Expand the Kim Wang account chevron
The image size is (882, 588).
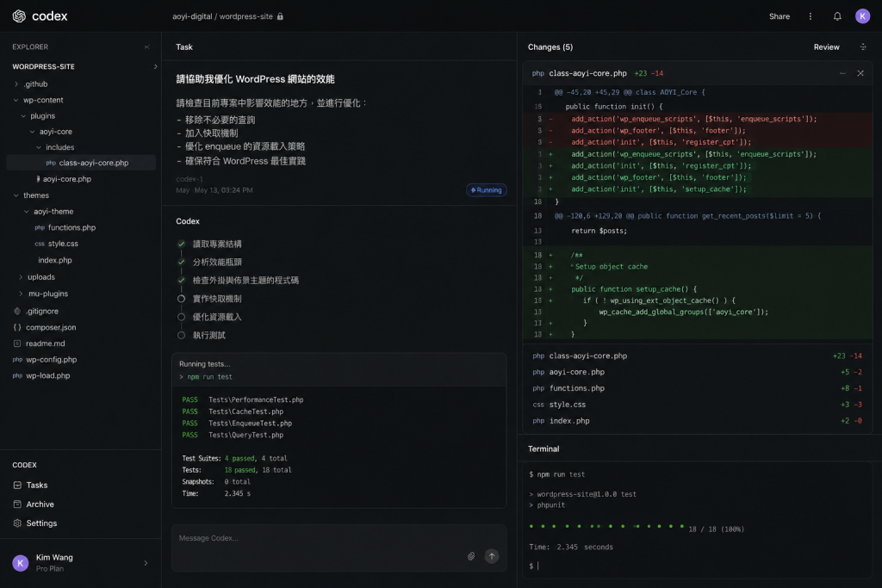(146, 563)
